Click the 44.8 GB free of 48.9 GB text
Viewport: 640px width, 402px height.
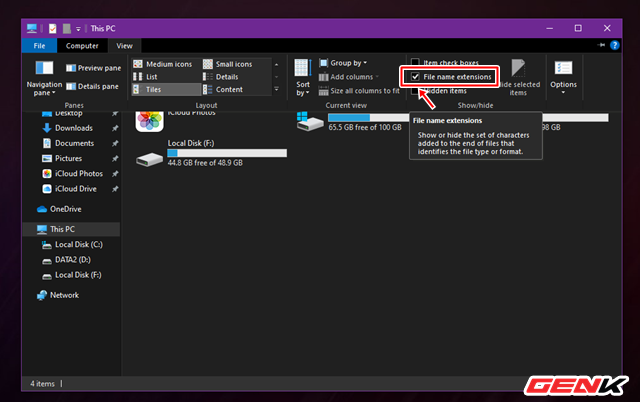click(205, 163)
